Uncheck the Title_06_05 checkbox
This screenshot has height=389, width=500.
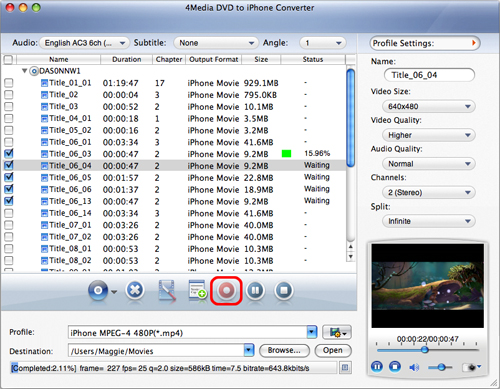(9, 177)
